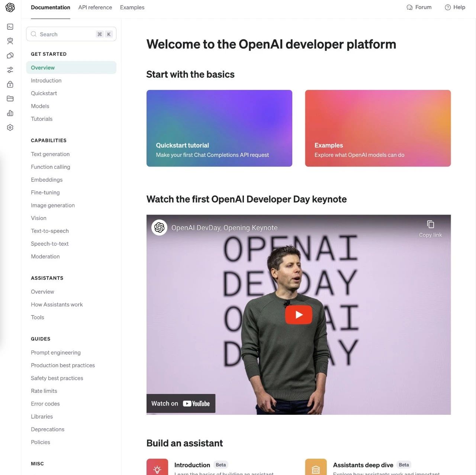This screenshot has height=475, width=476.
Task: Open the Usage bar chart icon
Action: pyautogui.click(x=10, y=113)
